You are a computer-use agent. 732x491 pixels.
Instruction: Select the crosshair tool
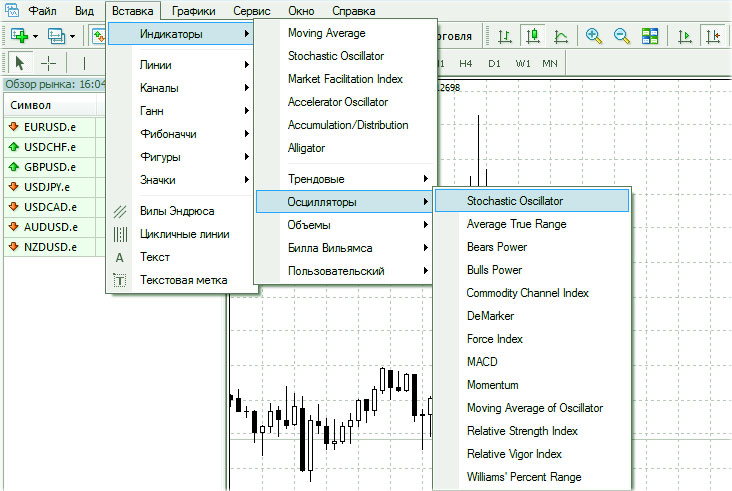click(47, 63)
